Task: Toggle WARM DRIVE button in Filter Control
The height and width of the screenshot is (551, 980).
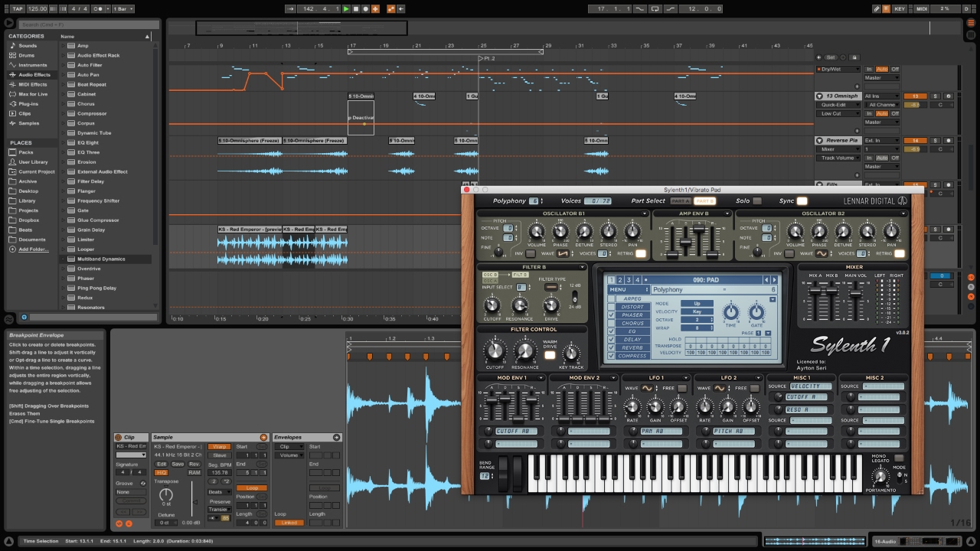Action: (x=550, y=355)
